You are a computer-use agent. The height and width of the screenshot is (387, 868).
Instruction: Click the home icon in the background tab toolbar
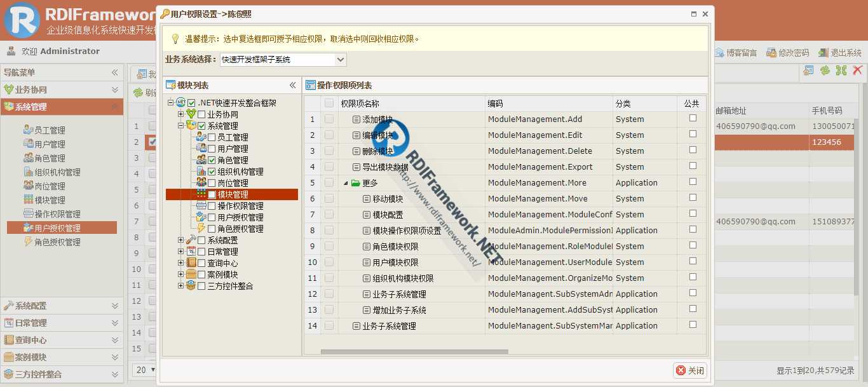pyautogui.click(x=808, y=71)
